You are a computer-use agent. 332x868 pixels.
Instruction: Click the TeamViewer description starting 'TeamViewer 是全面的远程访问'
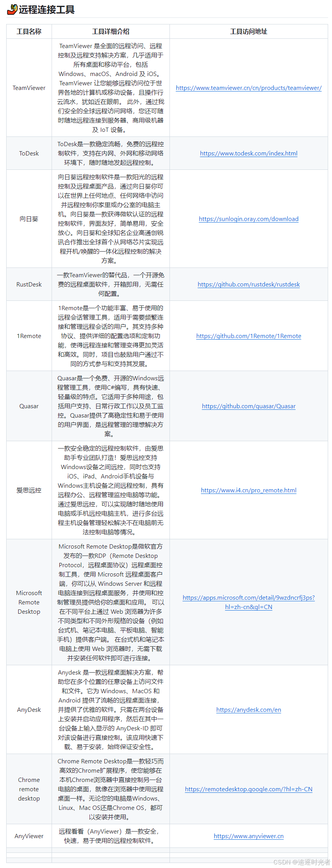point(111,88)
